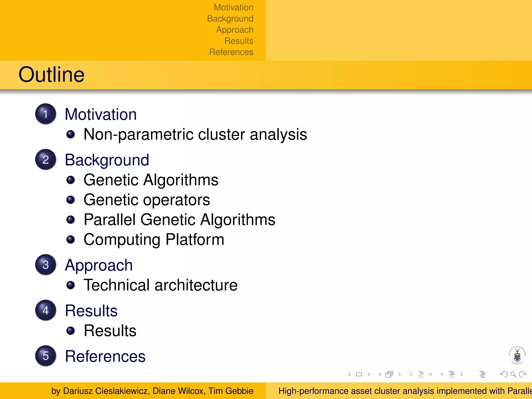Click the section navigation icon
Screen dimensions: 532x399
[452, 374]
